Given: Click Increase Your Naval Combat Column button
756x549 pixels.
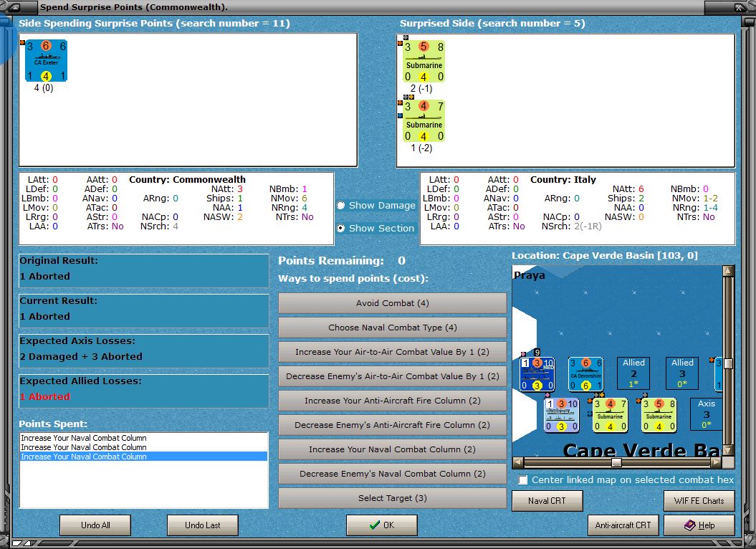Looking at the screenshot, I should click(x=393, y=449).
